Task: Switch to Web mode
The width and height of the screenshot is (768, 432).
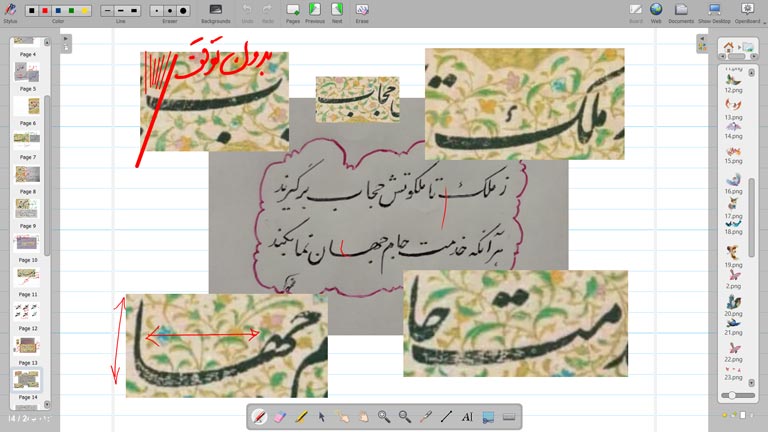Action: 656,11
